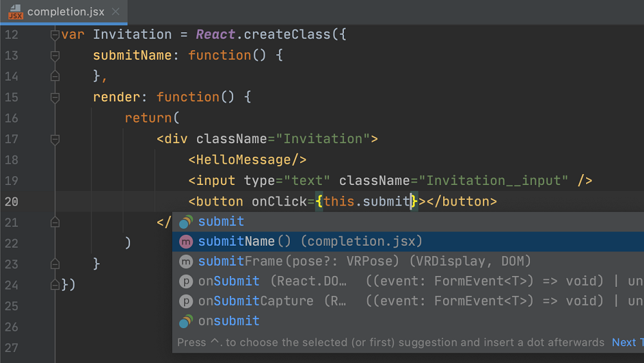Click the JSX file icon on the tab
Image resolution: width=644 pixels, height=363 pixels.
point(15,12)
